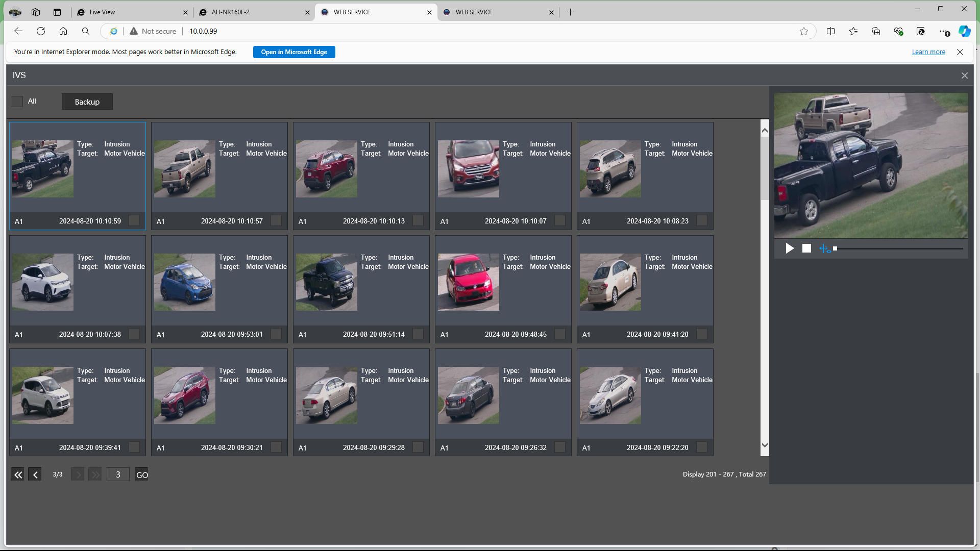Select checkbox for event 2024-08-20 10:10:59
The height and width of the screenshot is (551, 980).
pyautogui.click(x=134, y=220)
